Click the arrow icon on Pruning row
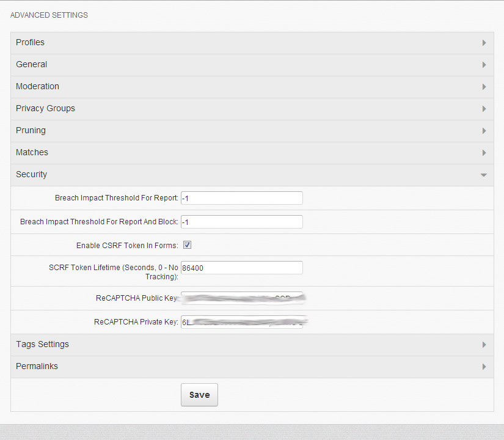504x440 pixels. [484, 131]
